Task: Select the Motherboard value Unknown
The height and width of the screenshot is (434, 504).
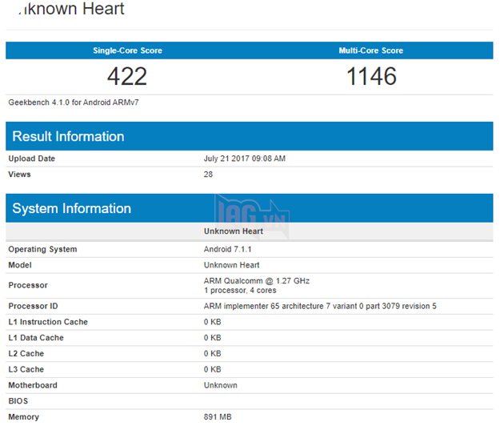Action: 221,385
